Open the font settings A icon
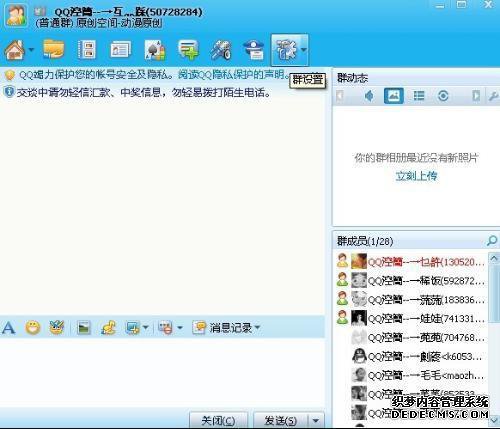This screenshot has width=500, height=429. click(x=8, y=328)
